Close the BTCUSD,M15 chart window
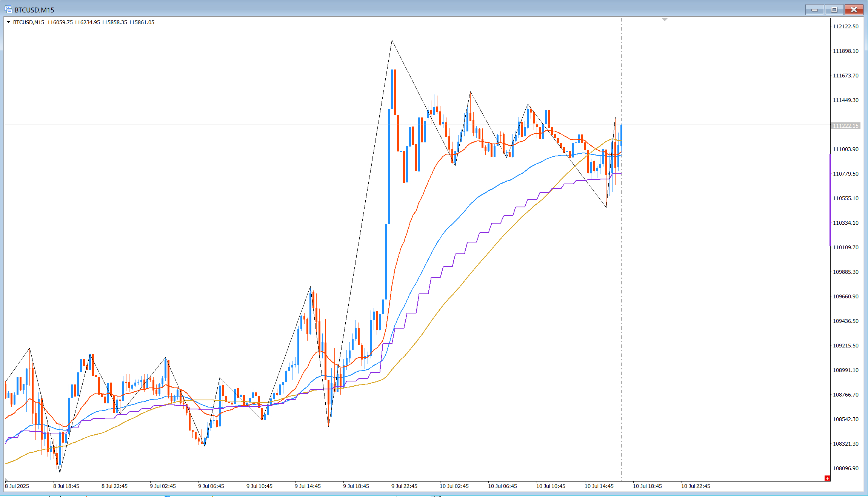This screenshot has width=868, height=497. [854, 10]
